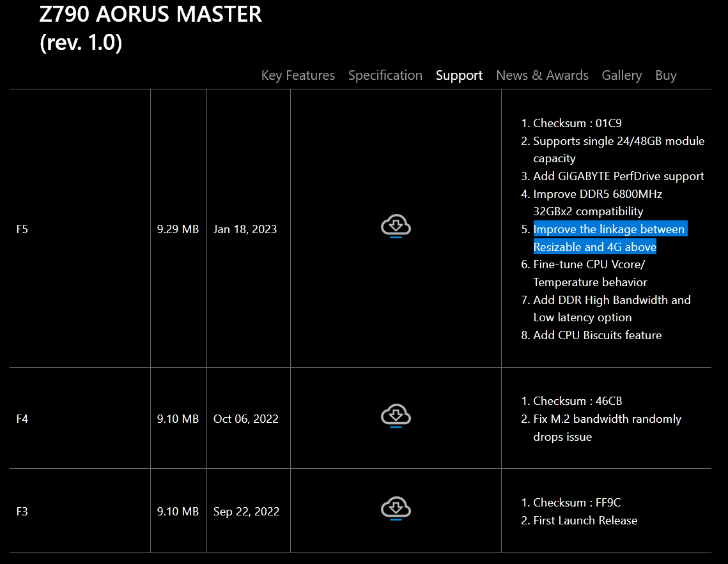Click 'Improve DDR5 6800MHz' line
Viewport: 728px width, 564px height.
click(598, 194)
